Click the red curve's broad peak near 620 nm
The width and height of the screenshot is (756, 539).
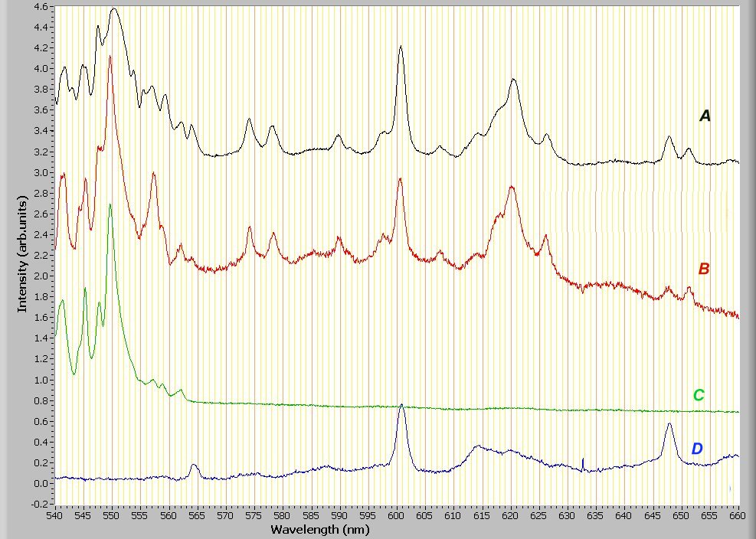[511, 187]
